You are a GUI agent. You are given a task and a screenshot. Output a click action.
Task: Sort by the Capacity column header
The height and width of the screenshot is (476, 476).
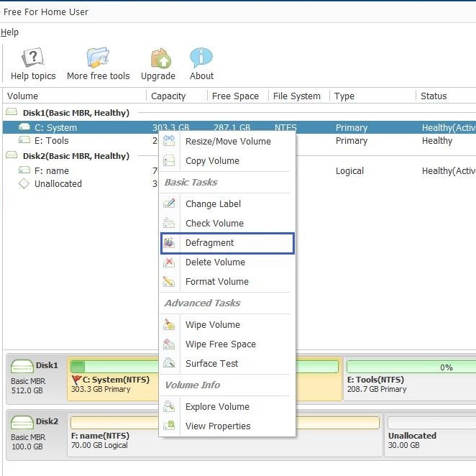[x=177, y=96]
